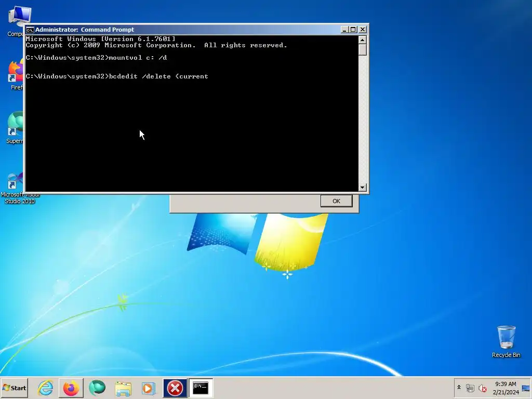Select the Firefox desktop shortcut
The width and height of the screenshot is (532, 399).
[x=15, y=75]
